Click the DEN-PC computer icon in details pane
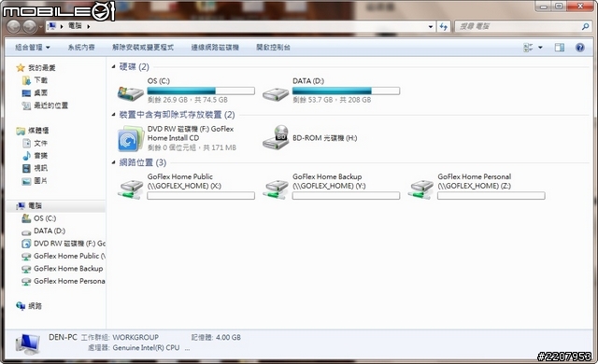Viewport: 598px width, 364px height. 27,343
